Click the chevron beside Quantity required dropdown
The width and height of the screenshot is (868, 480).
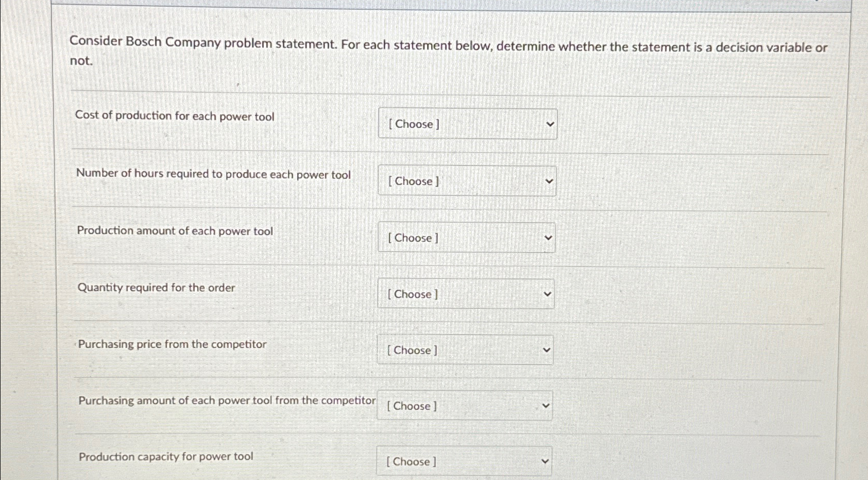pyautogui.click(x=548, y=294)
